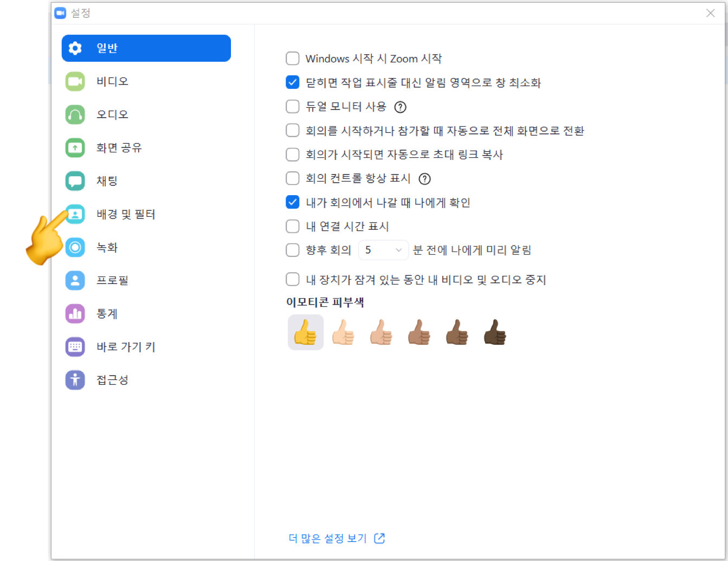The width and height of the screenshot is (728, 561).
Task: Click the 채팅 speech bubble icon
Action: coord(75,180)
